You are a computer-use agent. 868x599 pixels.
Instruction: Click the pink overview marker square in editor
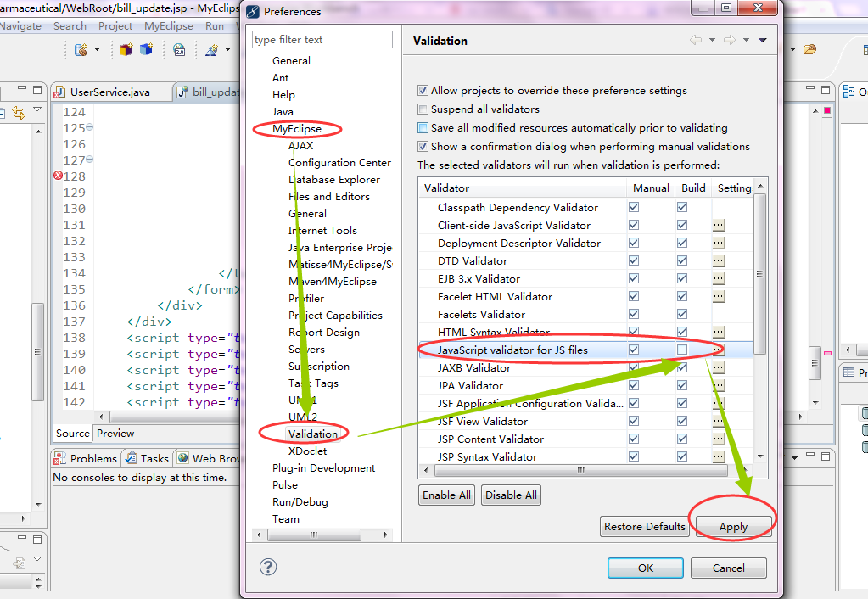click(827, 110)
